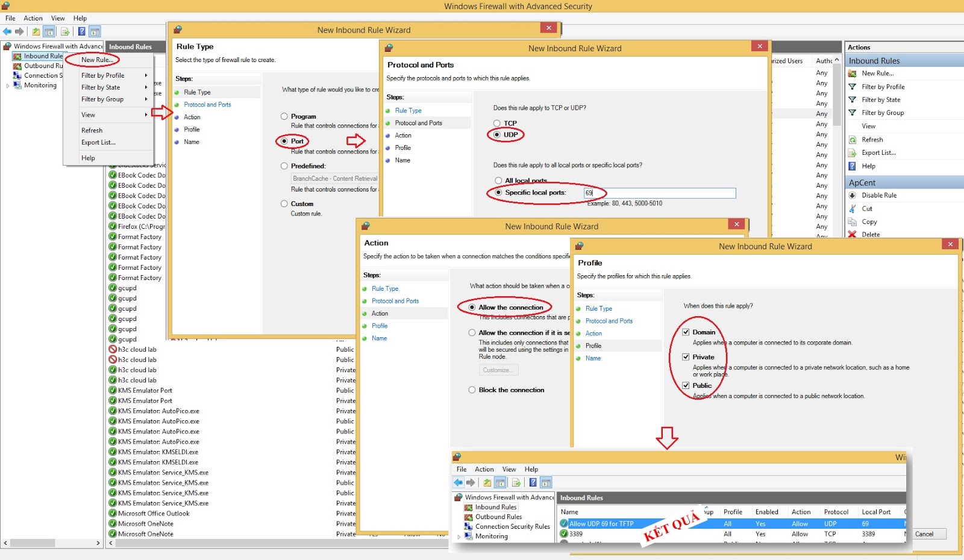Click the right scroll arrow under the left tree pane
964x560 pixels.
[x=98, y=543]
